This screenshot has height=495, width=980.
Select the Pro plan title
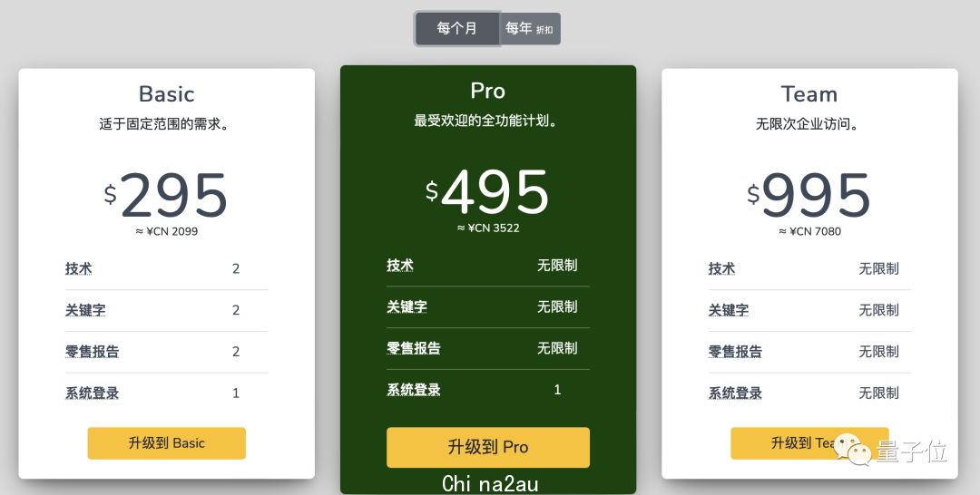[487, 92]
